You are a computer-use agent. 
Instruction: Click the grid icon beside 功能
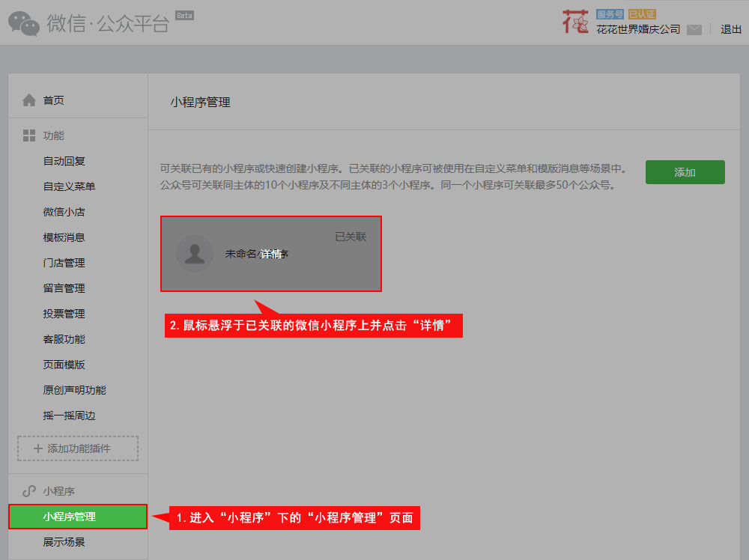click(29, 136)
